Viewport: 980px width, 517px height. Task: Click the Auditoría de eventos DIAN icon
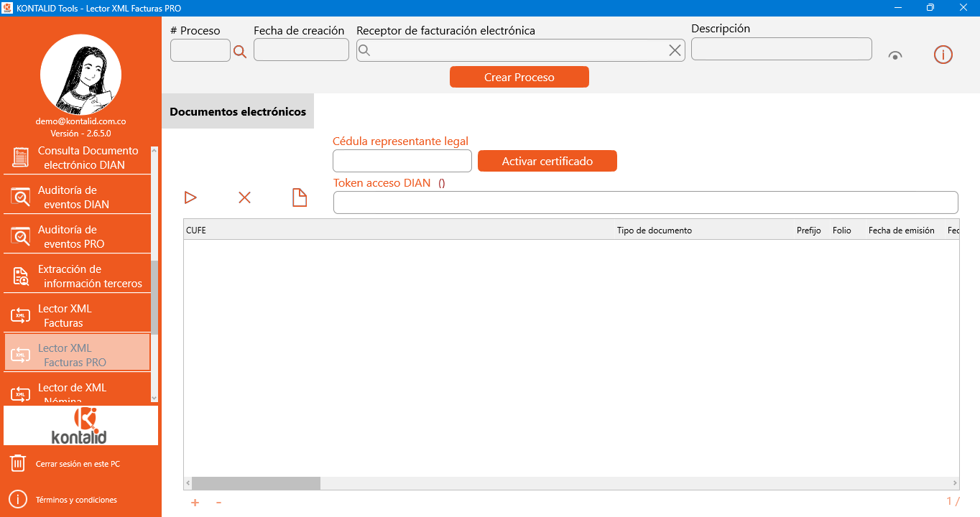tap(21, 197)
